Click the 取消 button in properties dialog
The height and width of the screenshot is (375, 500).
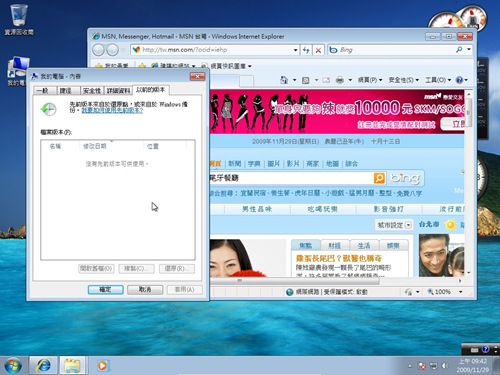(145, 289)
